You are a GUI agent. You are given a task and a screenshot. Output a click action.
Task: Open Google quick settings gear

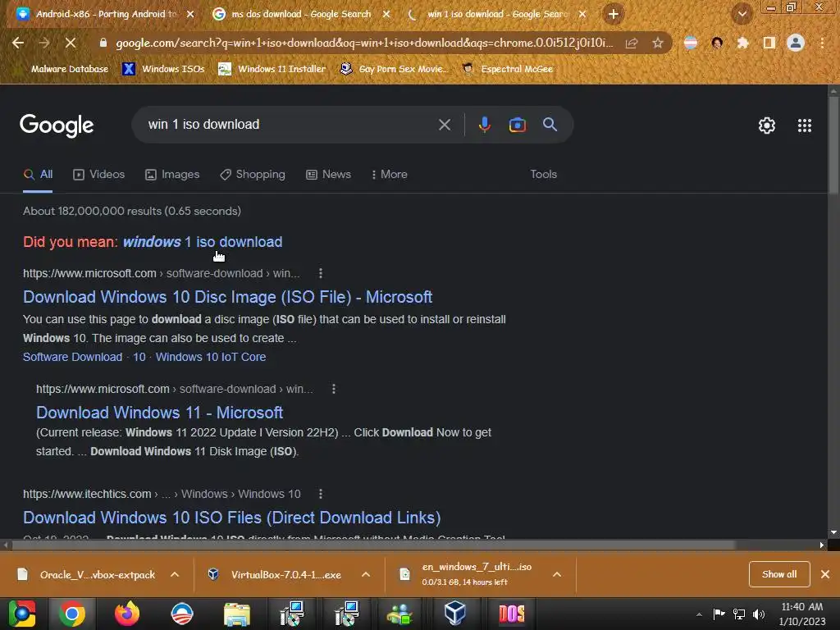tap(767, 126)
